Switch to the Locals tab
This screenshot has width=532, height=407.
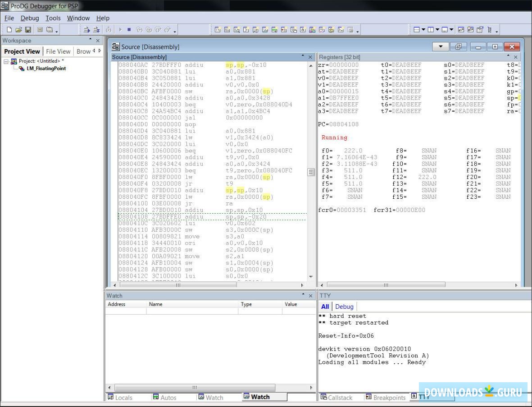point(120,397)
